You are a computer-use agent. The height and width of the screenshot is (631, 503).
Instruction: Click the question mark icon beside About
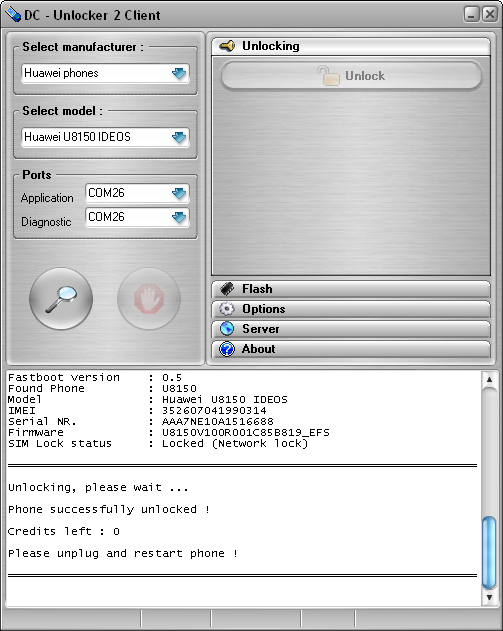coord(227,349)
